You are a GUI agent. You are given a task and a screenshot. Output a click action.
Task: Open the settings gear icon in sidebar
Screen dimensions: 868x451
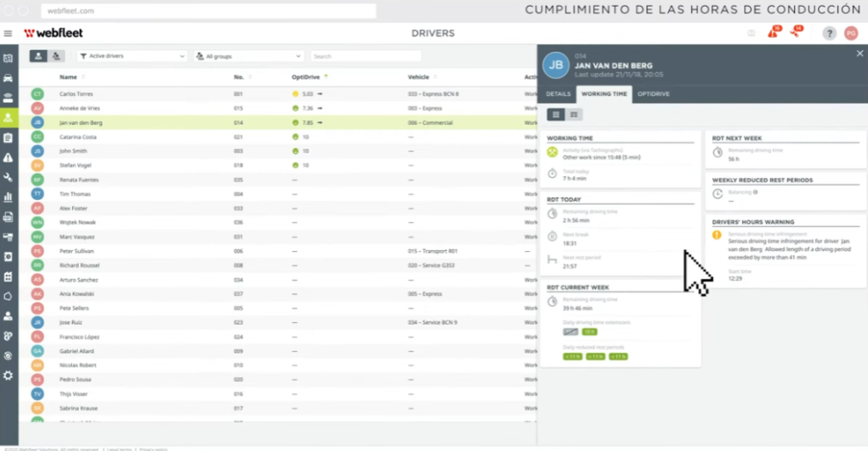pyautogui.click(x=8, y=376)
